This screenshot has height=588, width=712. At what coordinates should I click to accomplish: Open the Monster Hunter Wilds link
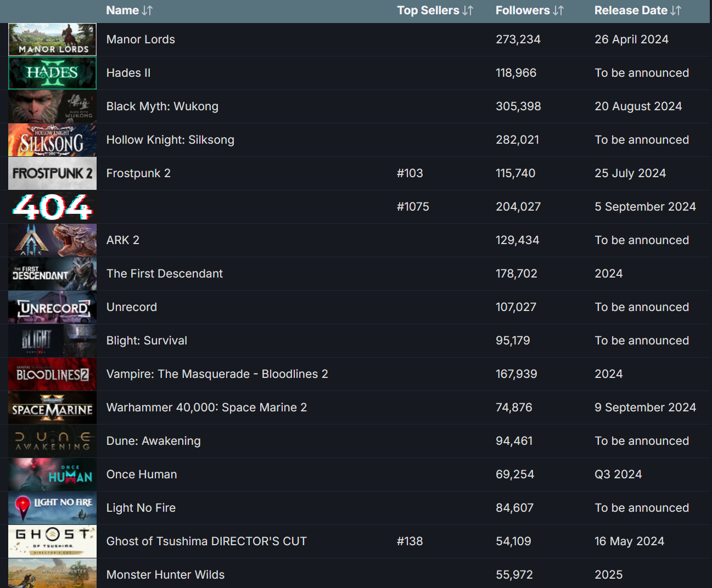pyautogui.click(x=165, y=575)
